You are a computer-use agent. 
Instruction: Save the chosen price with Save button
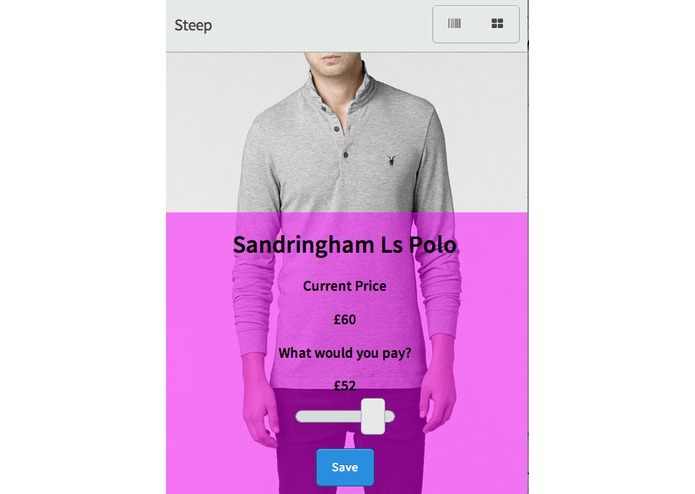click(x=345, y=467)
